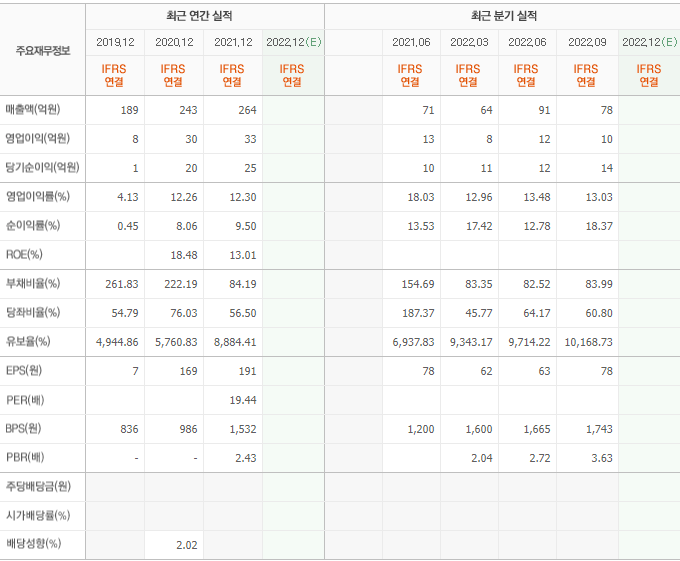Click the PBR value 3.63
The image size is (680, 561).
pos(602,458)
